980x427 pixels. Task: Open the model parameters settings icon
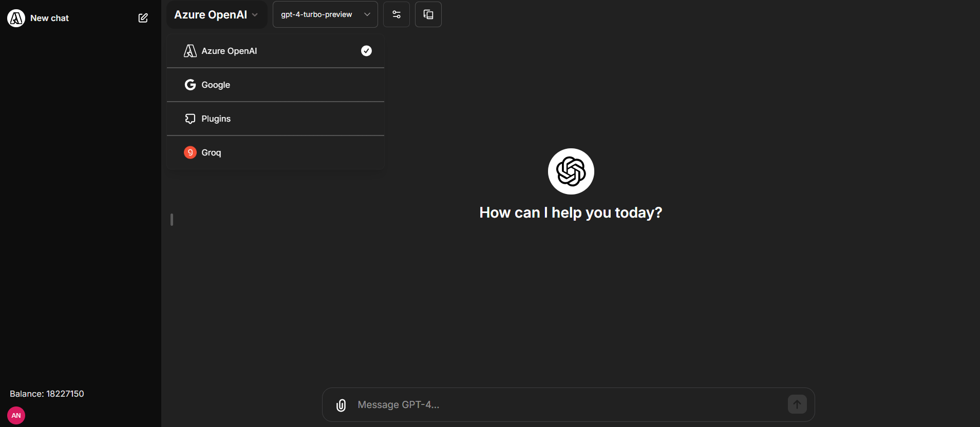(397, 14)
